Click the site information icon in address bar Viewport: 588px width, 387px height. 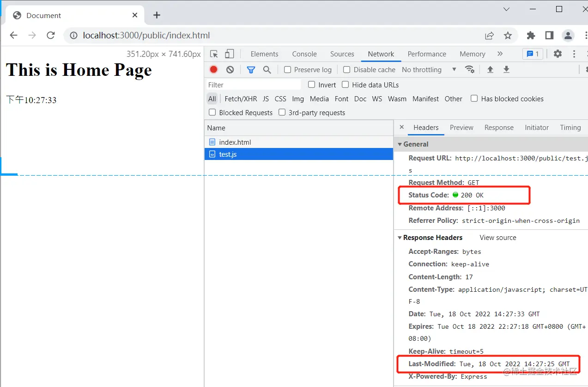73,36
